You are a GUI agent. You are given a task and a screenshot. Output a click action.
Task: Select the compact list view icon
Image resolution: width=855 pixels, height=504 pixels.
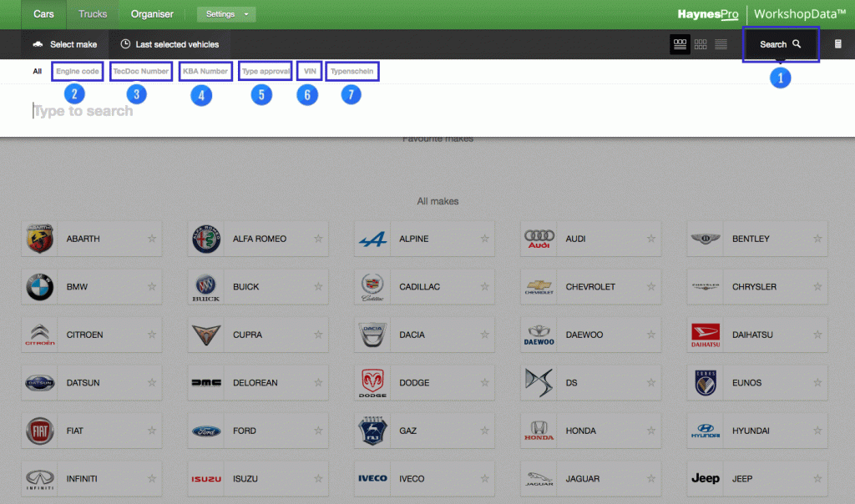[x=721, y=44]
